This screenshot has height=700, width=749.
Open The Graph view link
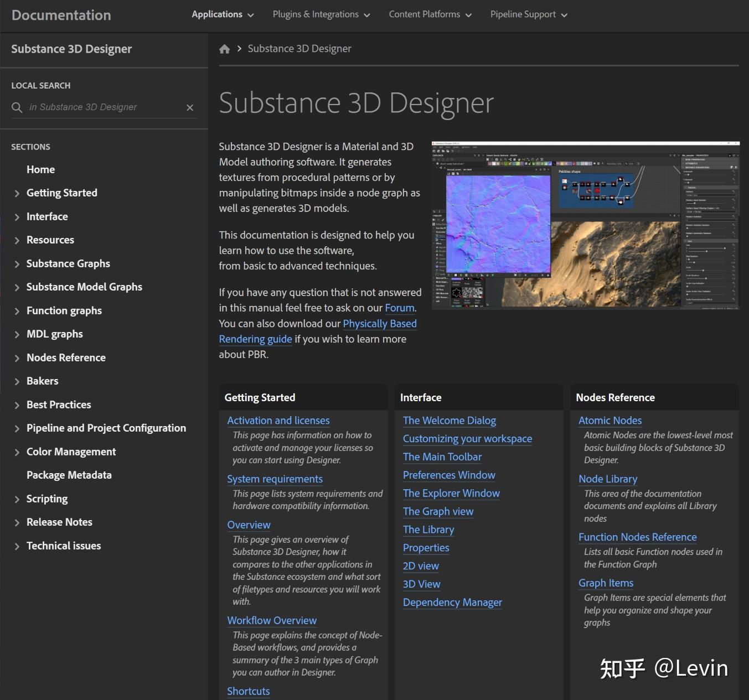click(438, 511)
